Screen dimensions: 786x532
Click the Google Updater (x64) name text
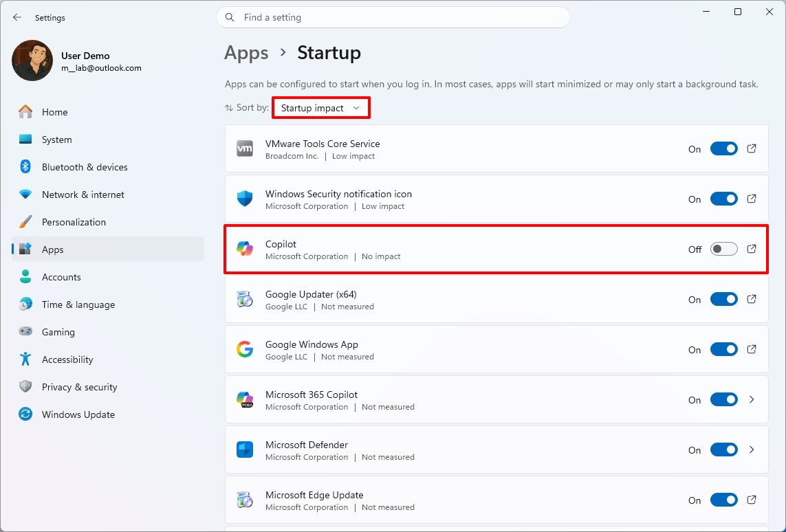tap(311, 295)
